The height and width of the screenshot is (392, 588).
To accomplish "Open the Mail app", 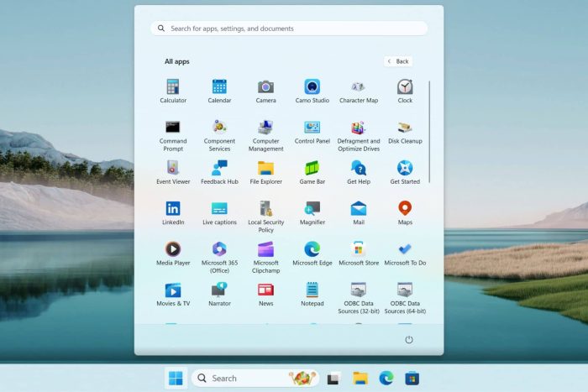I will pos(359,213).
